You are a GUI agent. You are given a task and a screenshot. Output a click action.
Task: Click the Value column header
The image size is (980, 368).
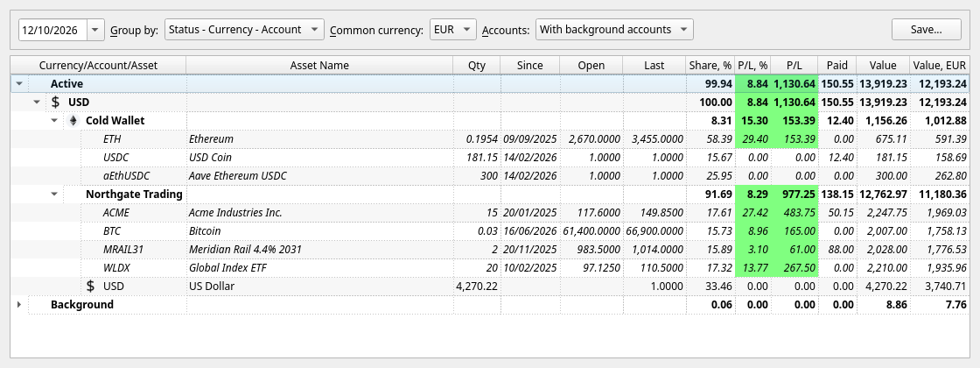click(883, 65)
